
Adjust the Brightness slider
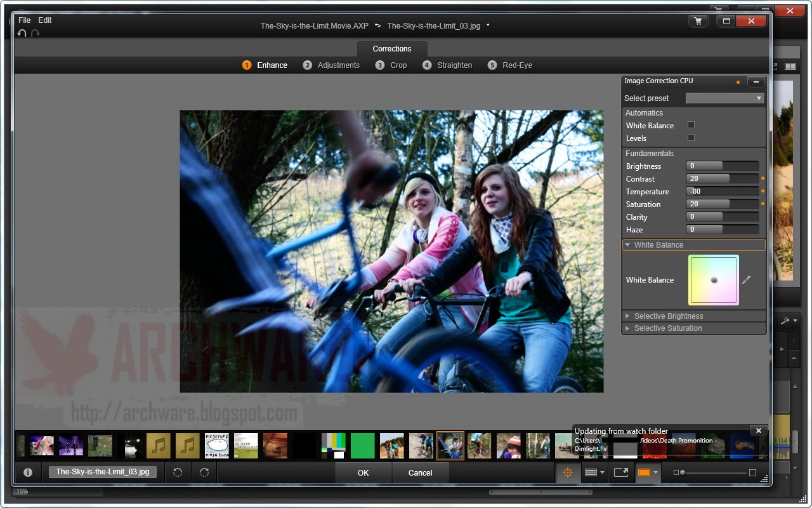723,166
